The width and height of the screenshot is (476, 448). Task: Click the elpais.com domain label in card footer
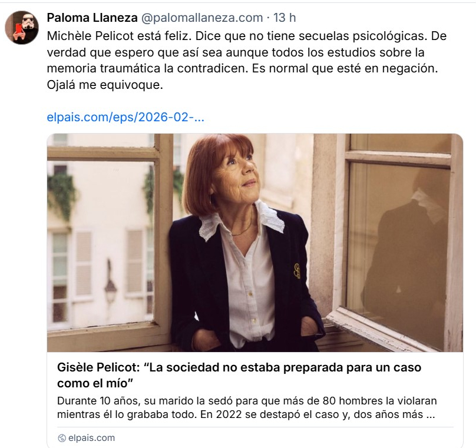pyautogui.click(x=91, y=438)
